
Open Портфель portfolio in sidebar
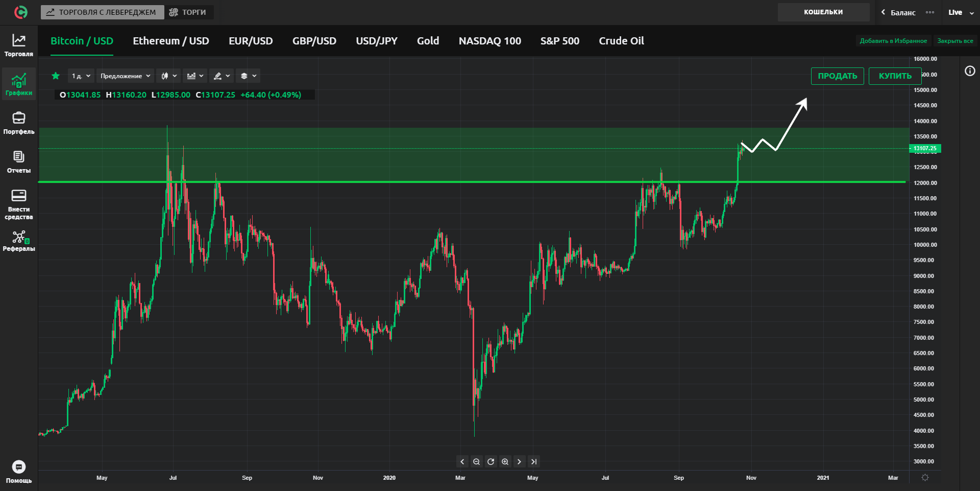click(19, 123)
